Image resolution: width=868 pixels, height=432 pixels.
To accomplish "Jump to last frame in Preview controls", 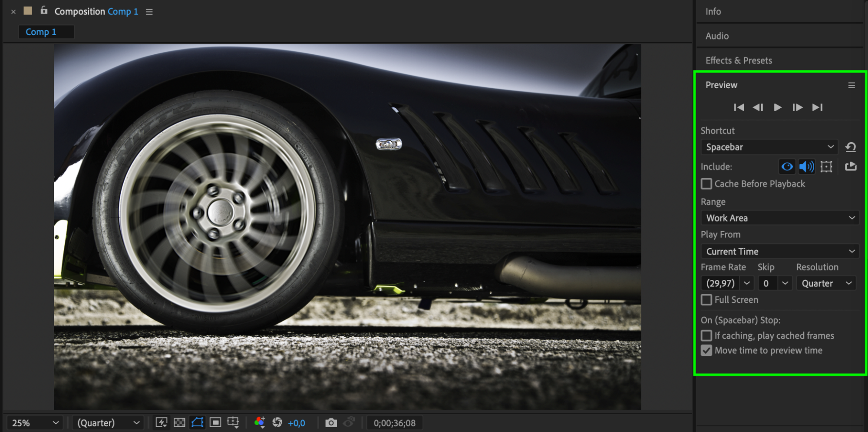I will click(x=817, y=107).
